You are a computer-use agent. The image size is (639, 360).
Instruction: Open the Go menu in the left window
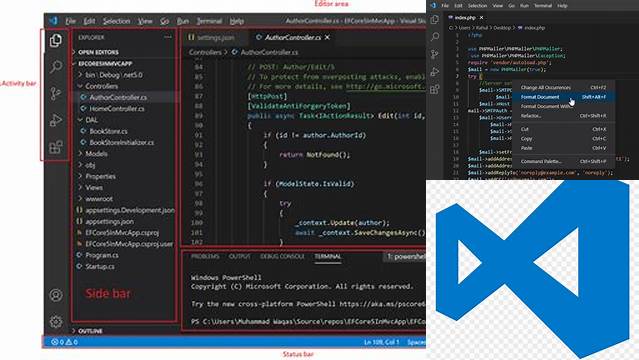[x=164, y=21]
